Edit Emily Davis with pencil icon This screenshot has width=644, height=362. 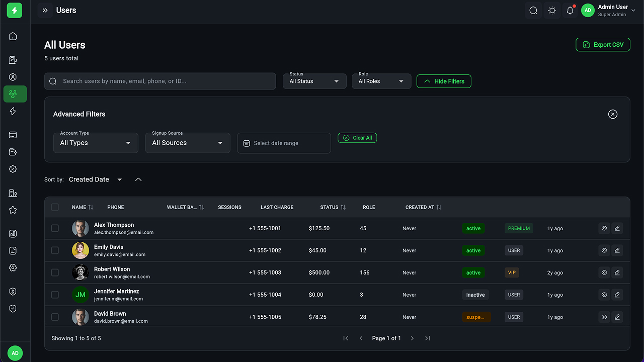(x=617, y=250)
